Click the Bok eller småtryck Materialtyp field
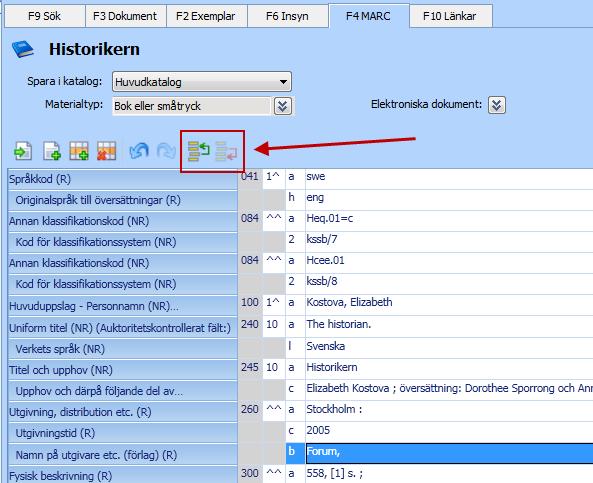 point(192,106)
